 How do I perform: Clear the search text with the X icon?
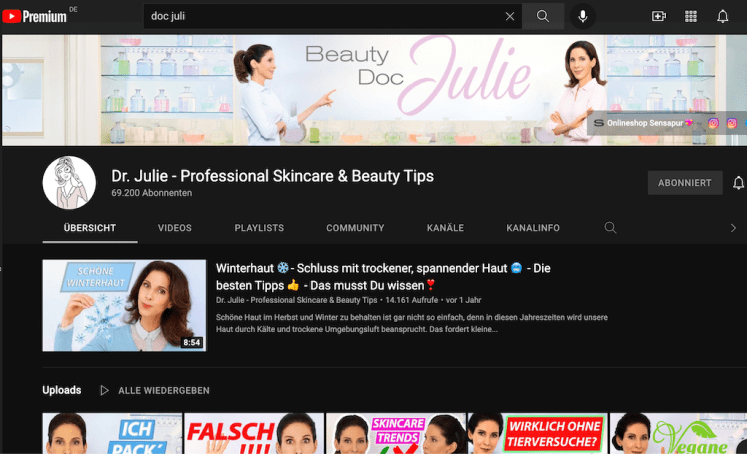[x=510, y=16]
